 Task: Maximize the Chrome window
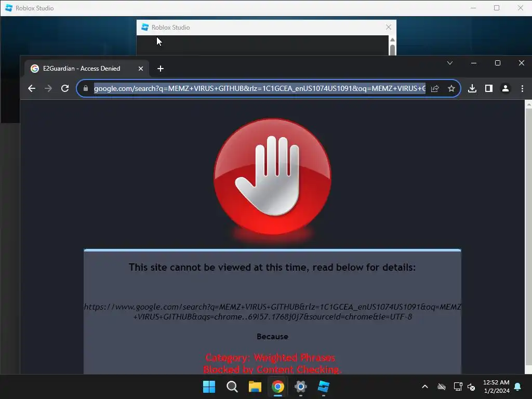[498, 63]
